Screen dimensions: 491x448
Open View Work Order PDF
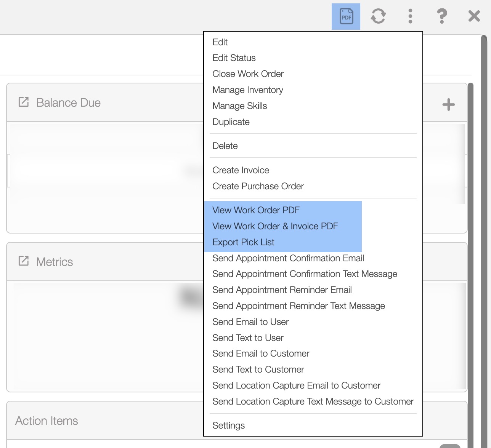coord(256,210)
